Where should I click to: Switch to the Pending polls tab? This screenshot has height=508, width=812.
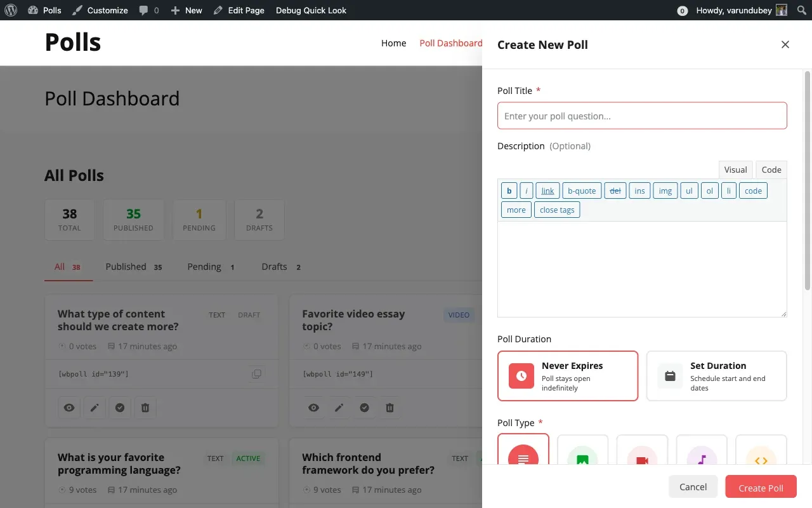pyautogui.click(x=211, y=267)
